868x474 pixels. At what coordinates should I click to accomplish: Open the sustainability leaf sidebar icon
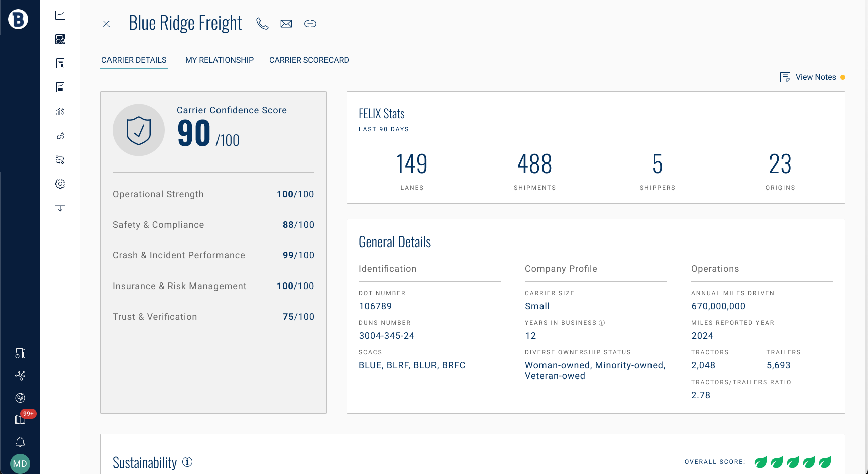pyautogui.click(x=20, y=398)
